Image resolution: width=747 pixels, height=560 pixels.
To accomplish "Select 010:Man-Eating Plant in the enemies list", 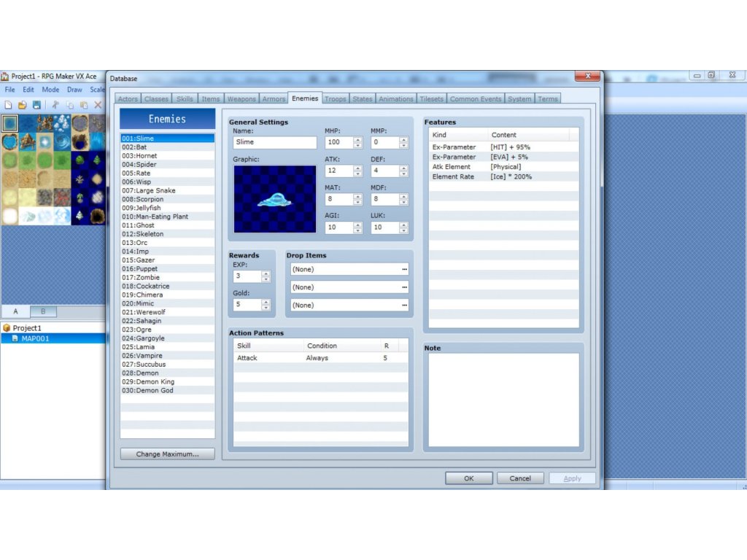I will 155,217.
